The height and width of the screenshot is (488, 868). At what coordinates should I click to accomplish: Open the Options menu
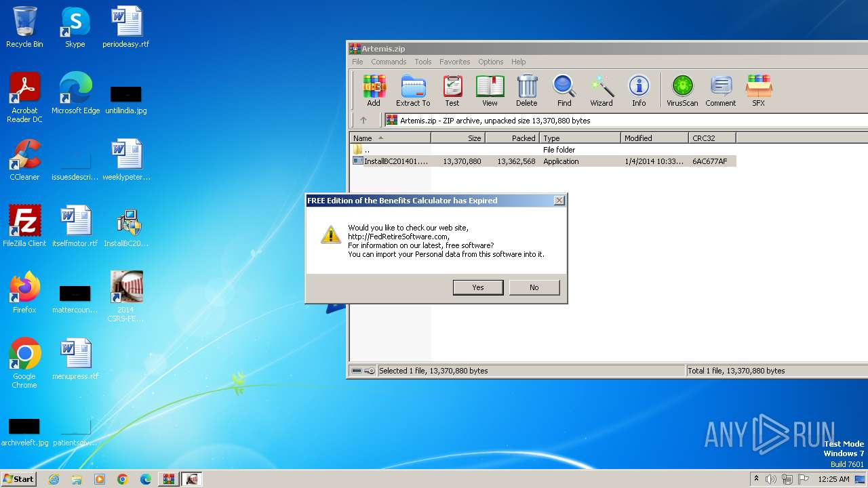490,62
